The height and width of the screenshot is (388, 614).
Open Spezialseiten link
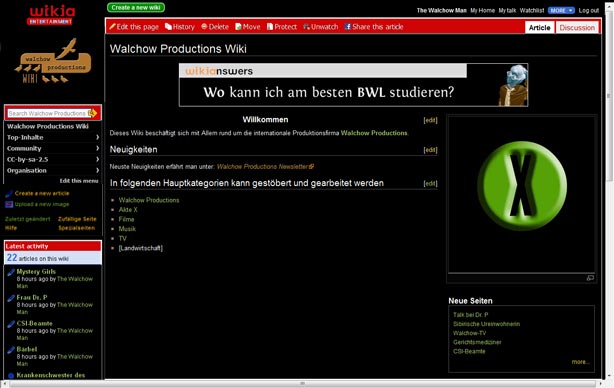[76, 228]
